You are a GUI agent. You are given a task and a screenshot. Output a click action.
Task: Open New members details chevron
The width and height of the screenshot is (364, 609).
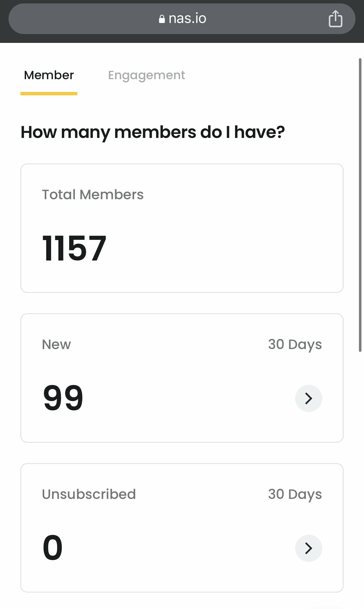(308, 398)
